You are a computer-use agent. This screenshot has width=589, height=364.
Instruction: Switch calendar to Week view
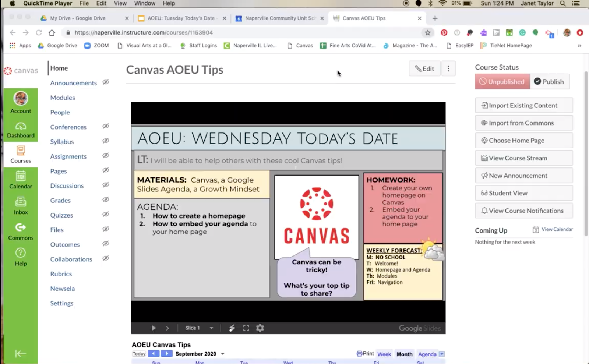pyautogui.click(x=384, y=354)
